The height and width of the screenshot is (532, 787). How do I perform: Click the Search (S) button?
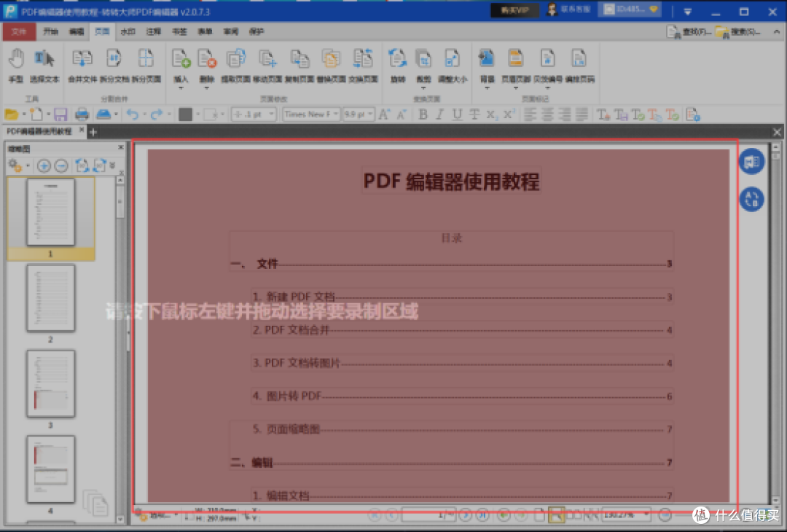(x=737, y=32)
